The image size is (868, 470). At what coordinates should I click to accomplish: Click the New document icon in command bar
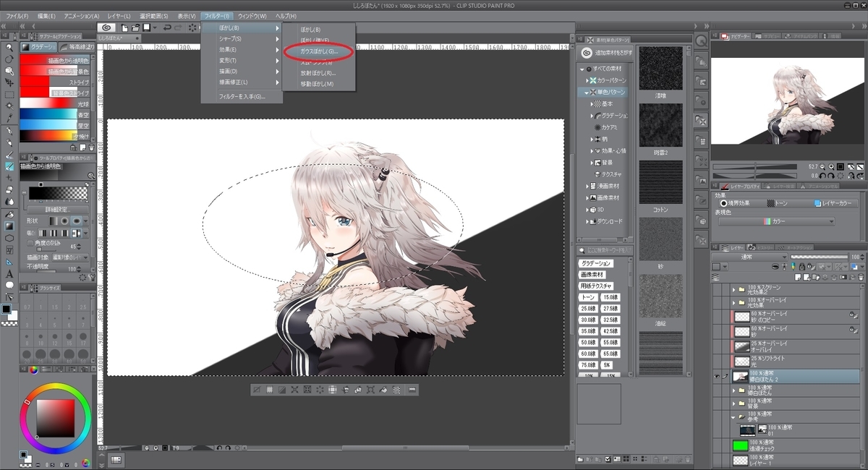coord(125,27)
